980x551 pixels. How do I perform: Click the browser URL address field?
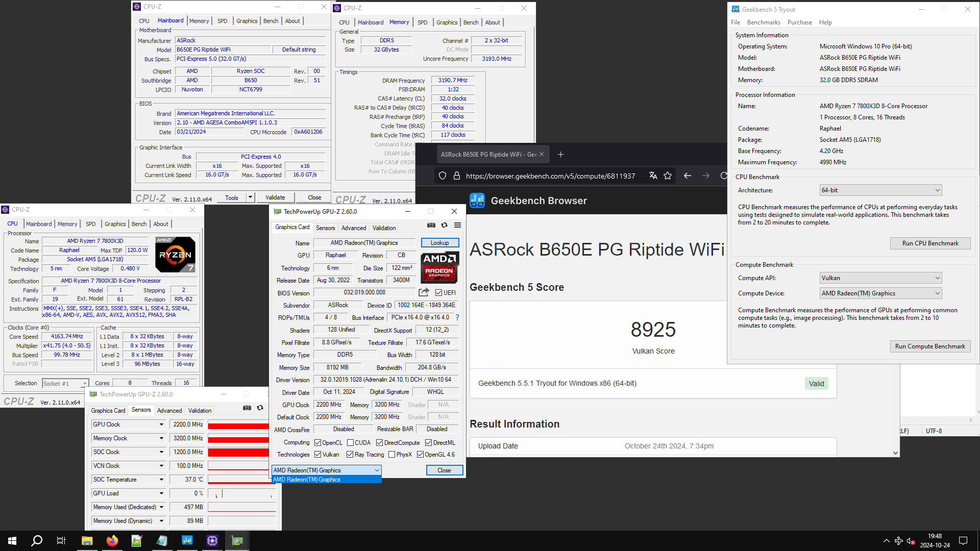pyautogui.click(x=550, y=176)
